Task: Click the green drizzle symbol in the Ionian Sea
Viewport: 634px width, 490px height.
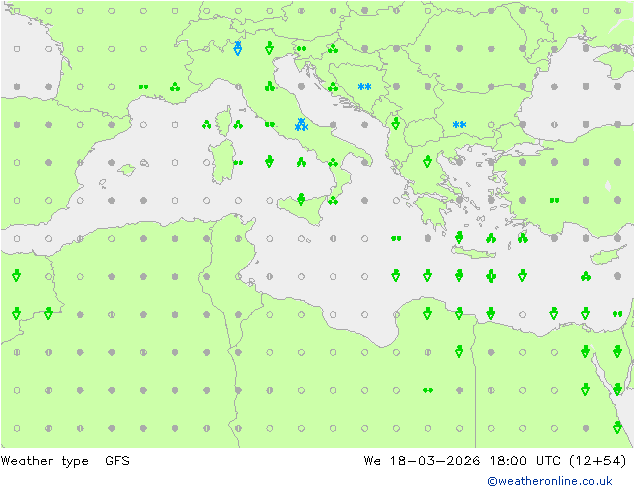Action: click(396, 239)
